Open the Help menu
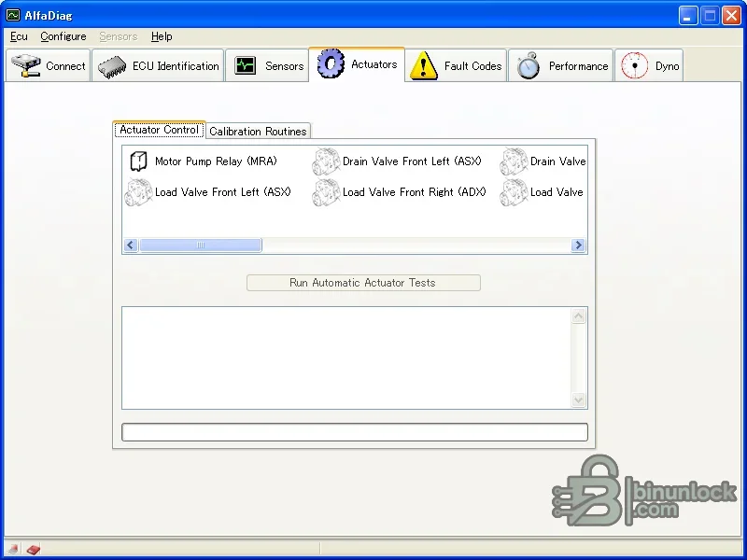Viewport: 747px width, 560px height. 162,36
